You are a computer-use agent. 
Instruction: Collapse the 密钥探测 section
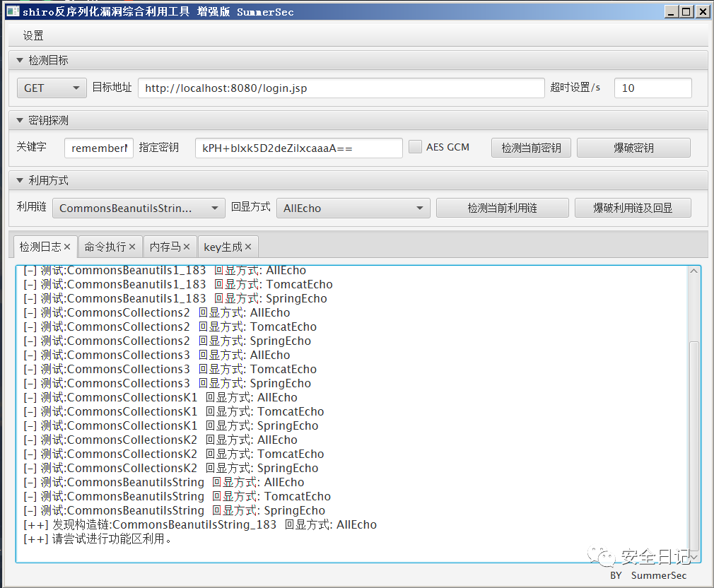pos(20,120)
